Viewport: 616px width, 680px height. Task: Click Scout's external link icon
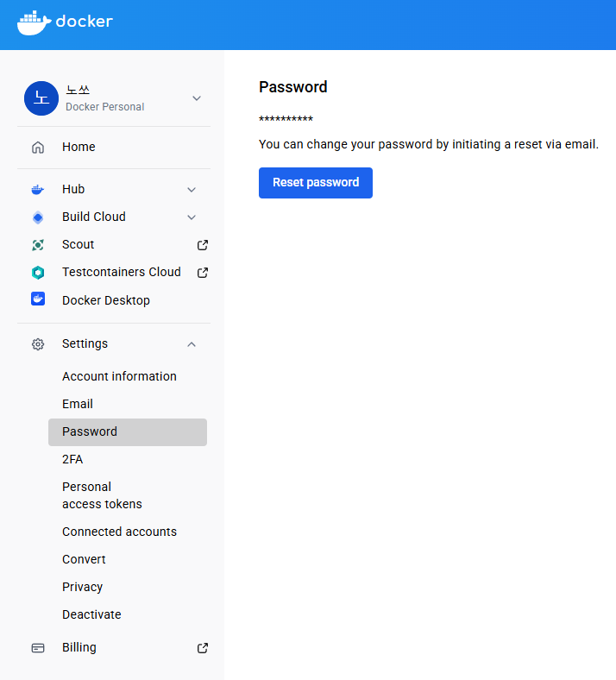pyautogui.click(x=203, y=245)
